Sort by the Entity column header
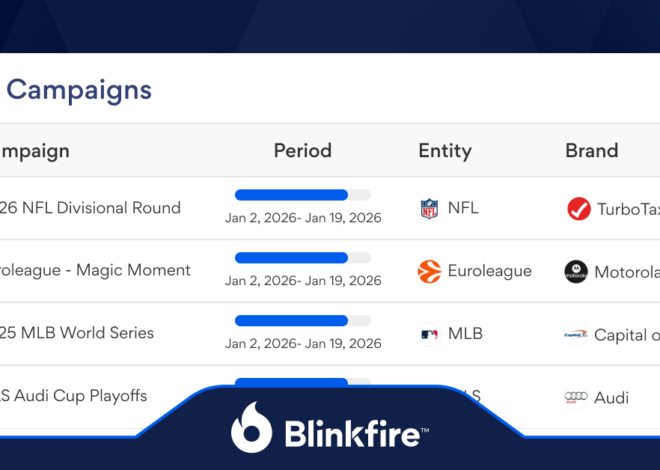Screen dimensions: 660x470 (x=445, y=151)
